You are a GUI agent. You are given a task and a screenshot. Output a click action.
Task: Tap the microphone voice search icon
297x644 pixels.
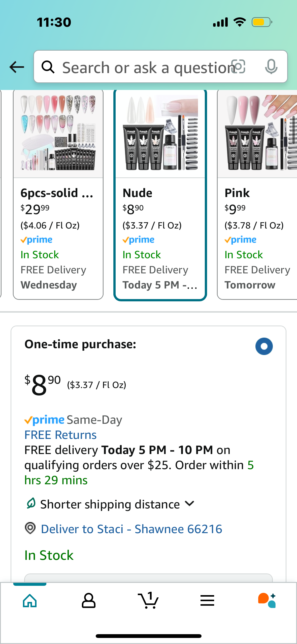pos(271,67)
